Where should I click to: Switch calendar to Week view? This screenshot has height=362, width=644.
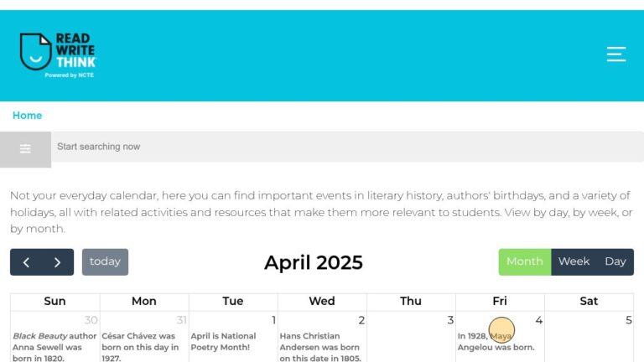[x=574, y=261]
